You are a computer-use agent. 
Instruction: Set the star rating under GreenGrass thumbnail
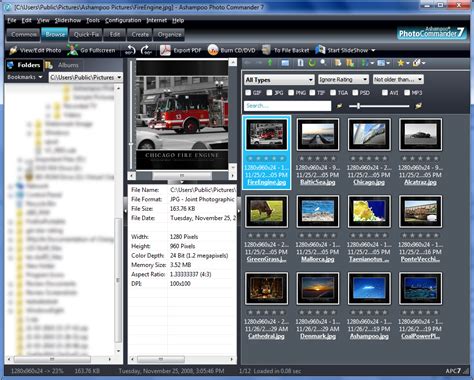pos(266,235)
